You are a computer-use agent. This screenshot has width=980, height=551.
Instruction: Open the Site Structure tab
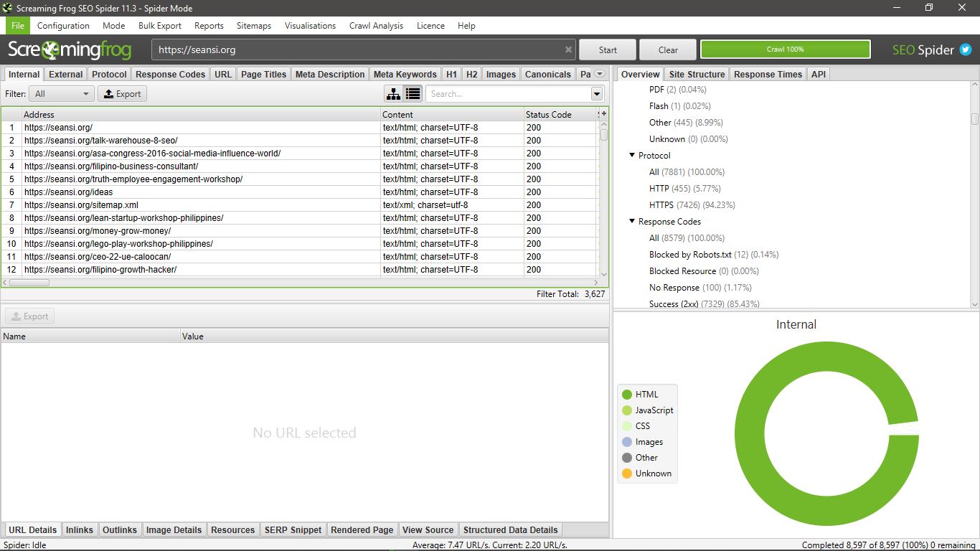pyautogui.click(x=696, y=75)
